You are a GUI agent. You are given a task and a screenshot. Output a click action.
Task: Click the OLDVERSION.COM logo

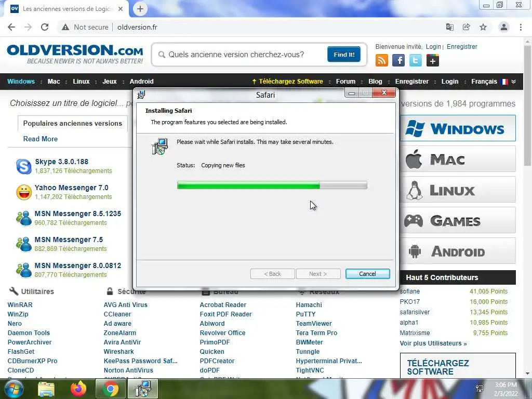[75, 54]
